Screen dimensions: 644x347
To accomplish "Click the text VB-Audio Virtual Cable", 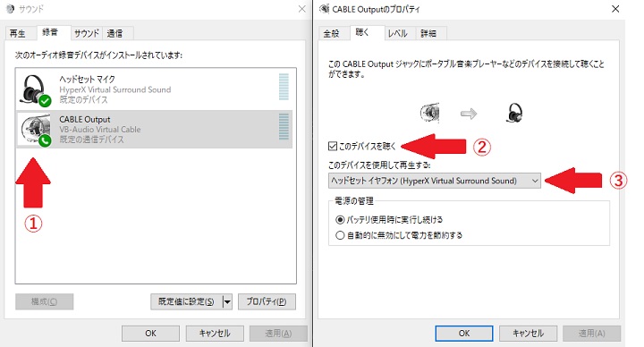I will point(100,130).
